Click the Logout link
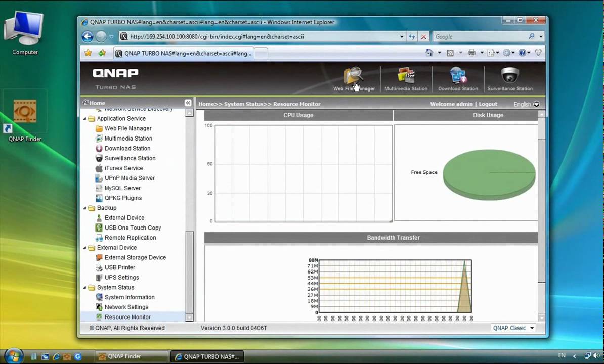Viewport: 604px width, 364px height. pos(488,104)
